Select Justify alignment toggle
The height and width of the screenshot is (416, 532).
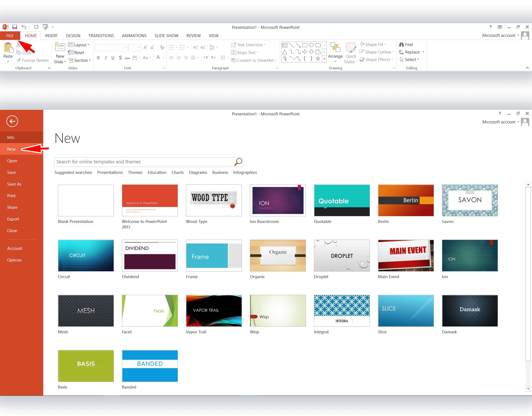[x=193, y=58]
